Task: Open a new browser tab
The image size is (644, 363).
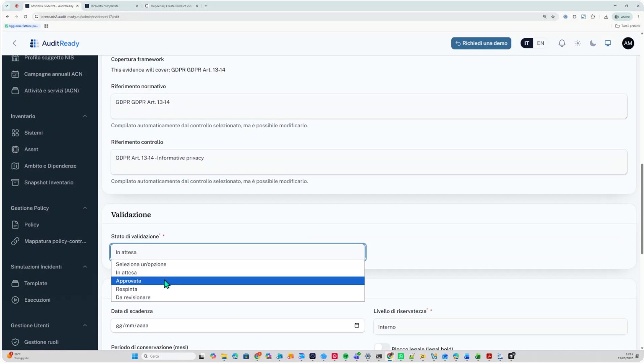Action: tap(206, 6)
